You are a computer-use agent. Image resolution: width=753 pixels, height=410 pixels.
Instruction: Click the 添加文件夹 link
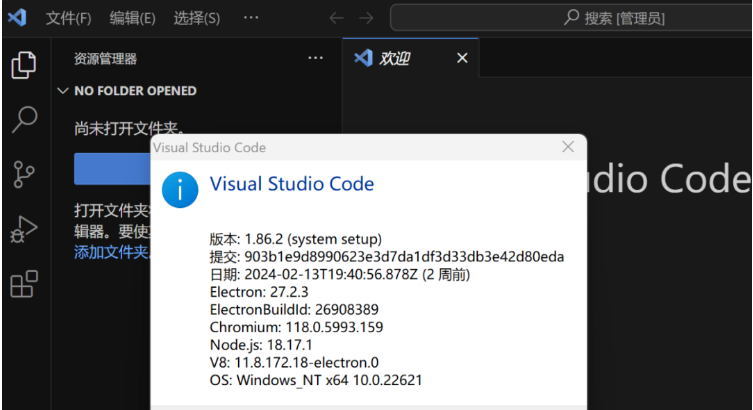[x=112, y=252]
